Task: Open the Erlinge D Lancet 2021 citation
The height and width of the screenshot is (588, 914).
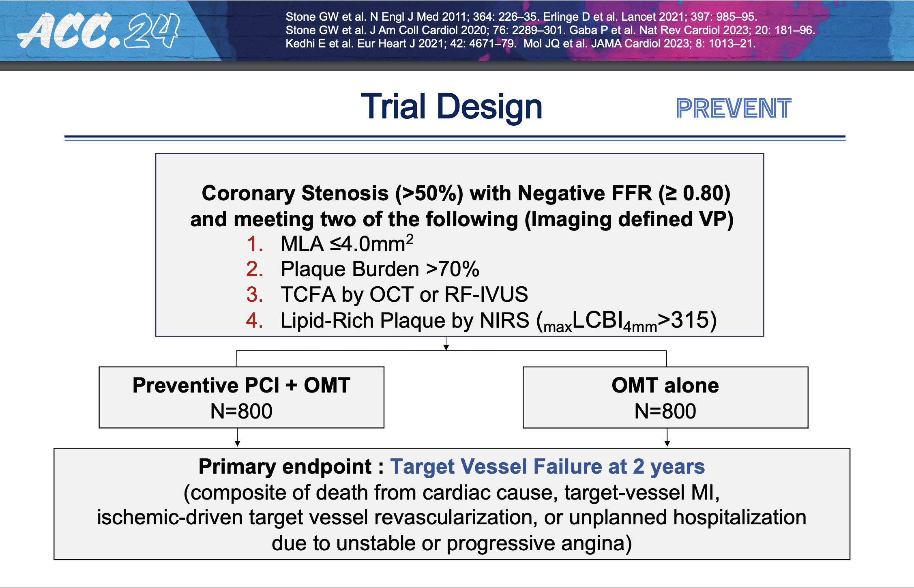Action: (650, 17)
